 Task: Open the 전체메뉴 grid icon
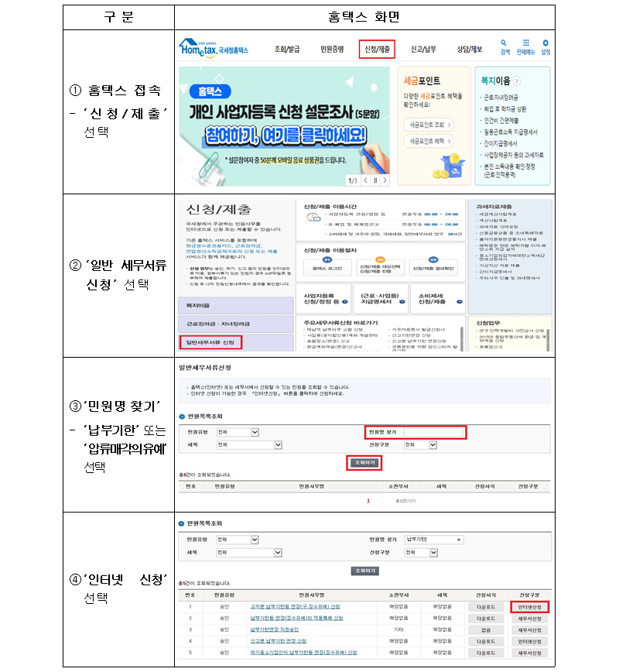point(526,46)
